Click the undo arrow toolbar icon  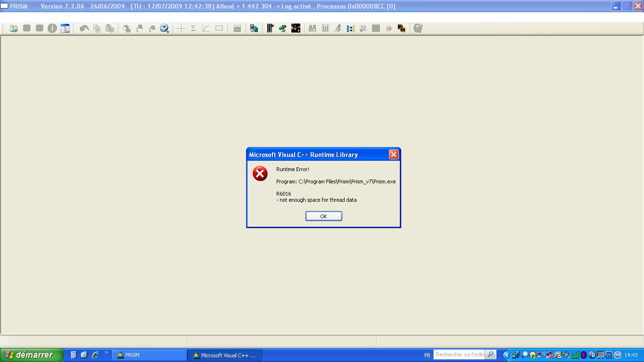pyautogui.click(x=84, y=28)
